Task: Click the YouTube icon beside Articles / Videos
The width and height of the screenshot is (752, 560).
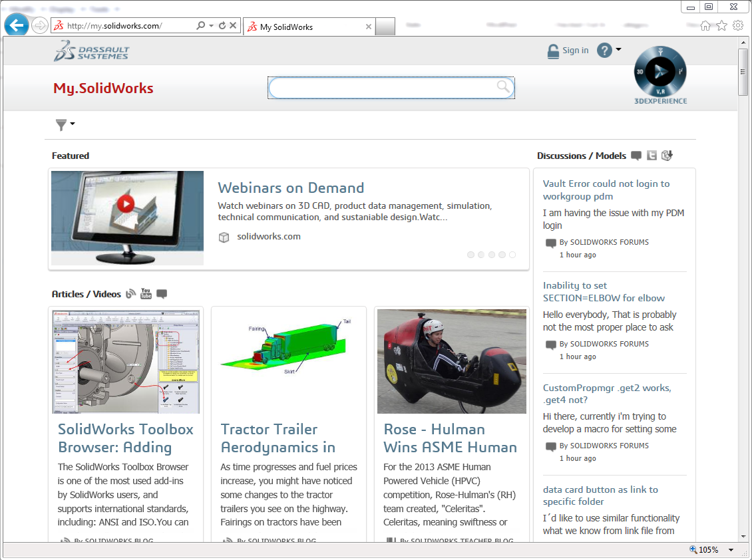Action: pyautogui.click(x=146, y=294)
